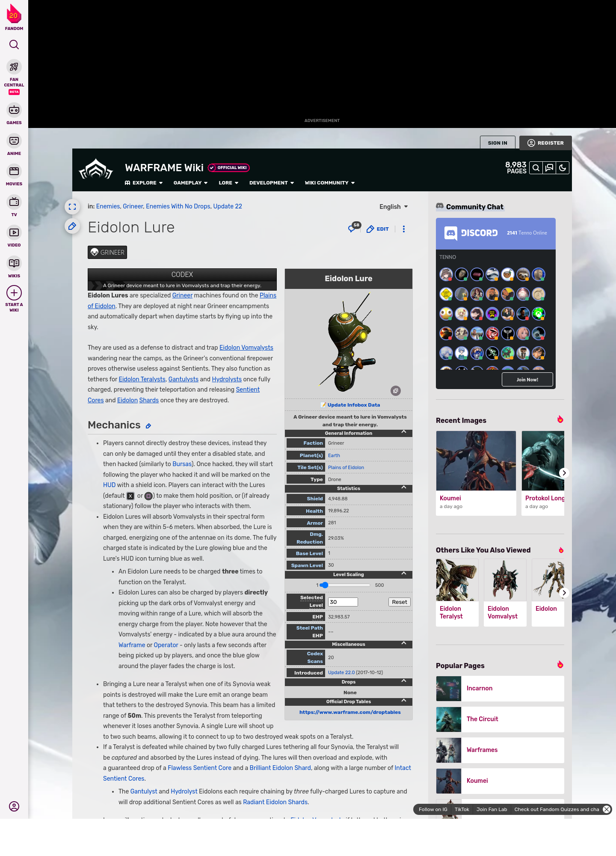Open the English language dropdown
616x856 pixels.
[x=394, y=207]
